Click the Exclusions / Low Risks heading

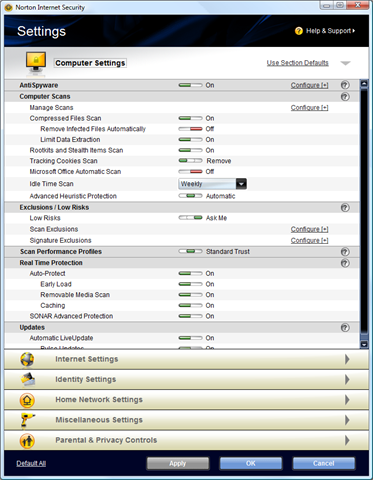[54, 208]
